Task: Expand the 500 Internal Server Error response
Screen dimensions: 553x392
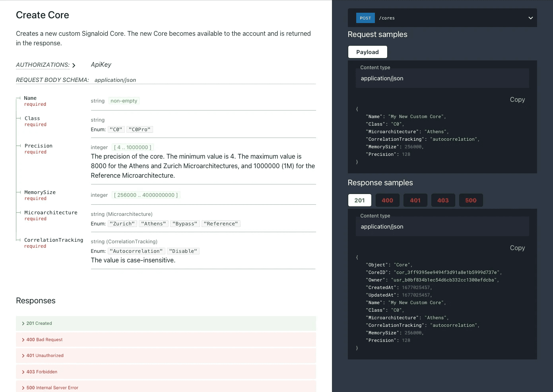Action: 166,387
